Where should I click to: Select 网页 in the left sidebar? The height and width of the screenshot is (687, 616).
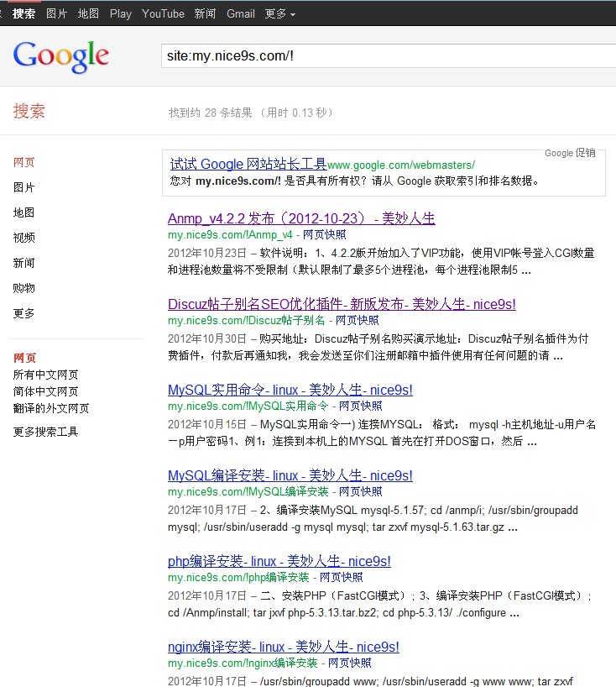click(23, 163)
